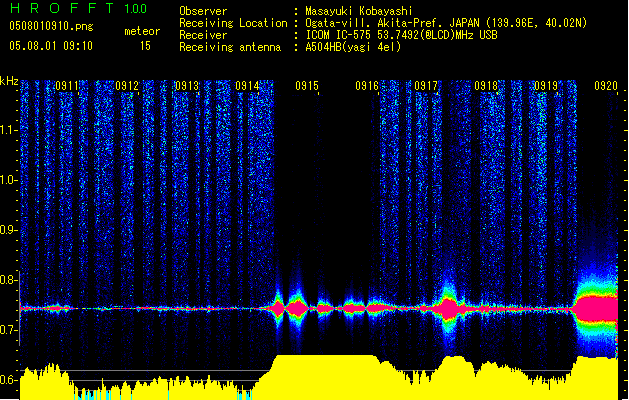Click the large meteor echo burst near 0920
The image size is (629, 400).
click(x=596, y=309)
